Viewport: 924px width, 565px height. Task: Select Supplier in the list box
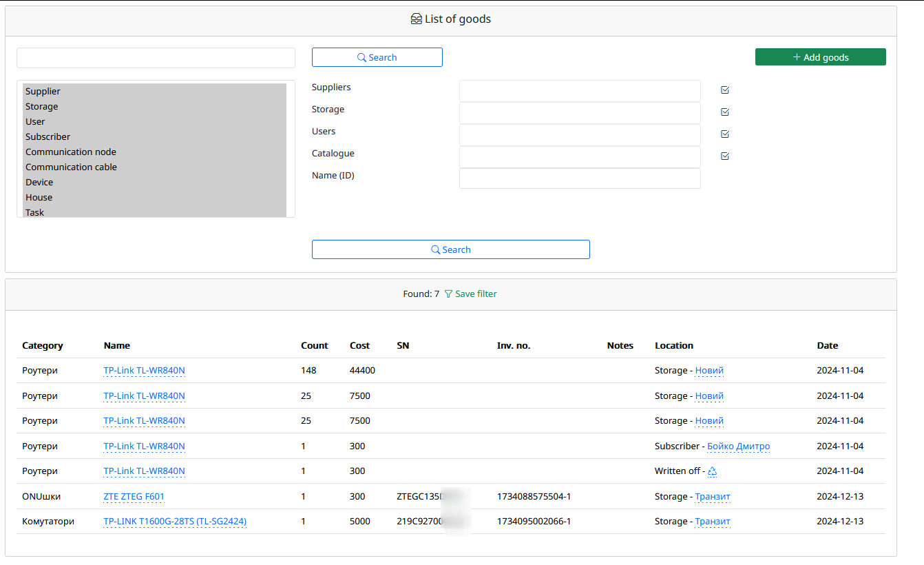pos(154,91)
